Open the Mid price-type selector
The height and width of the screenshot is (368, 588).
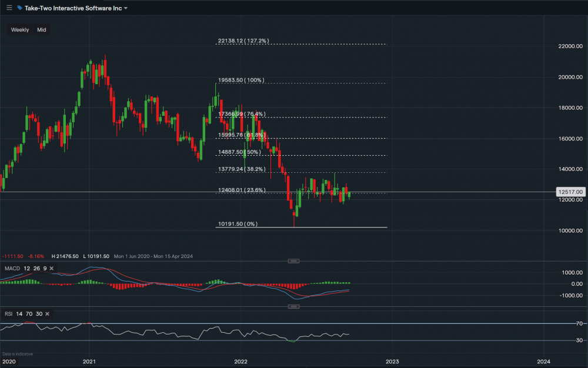[41, 29]
